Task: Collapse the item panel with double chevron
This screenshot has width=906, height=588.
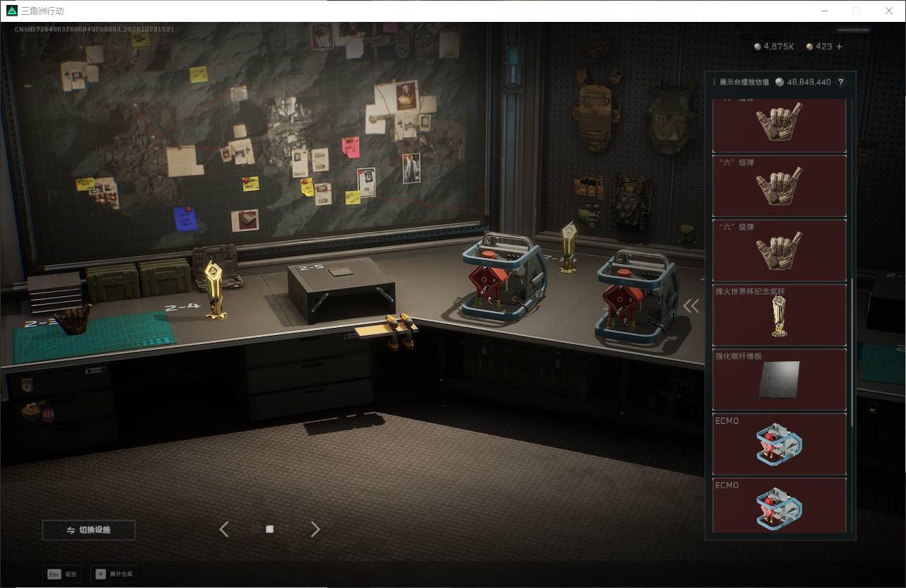Action: 691,305
